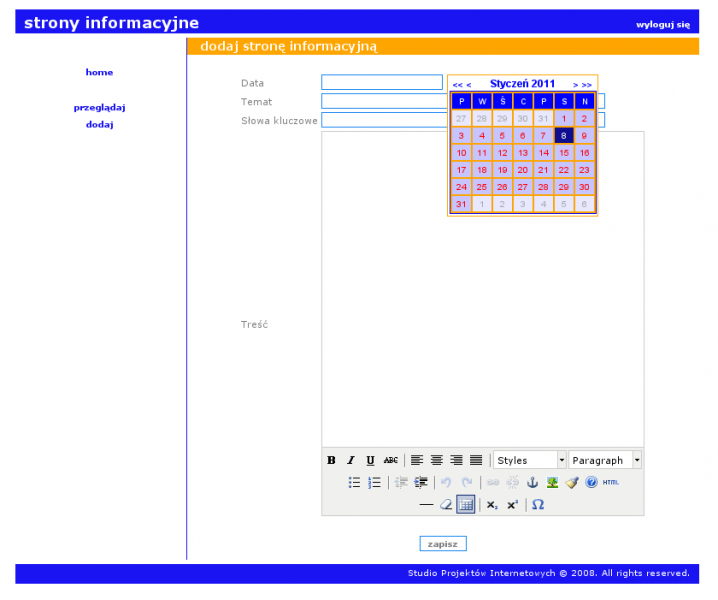Click the unordered bullet list icon
Viewport: 718px width, 600px height.
pos(354,482)
